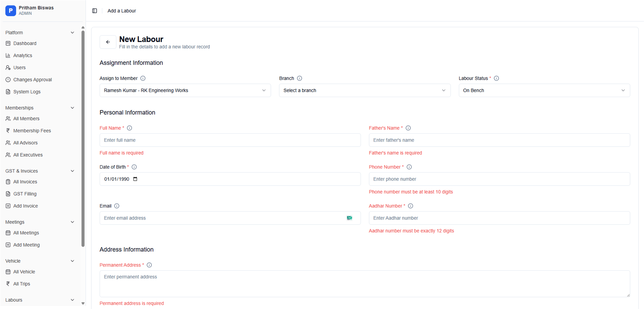Collapse the Memberships section
The image size is (644, 309).
click(72, 108)
